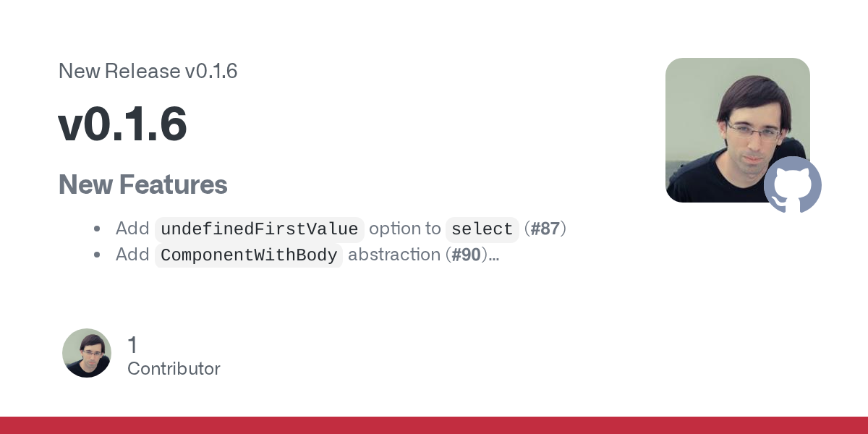This screenshot has height=434, width=868.
Task: Open the #90 pull request reference
Action: point(467,255)
